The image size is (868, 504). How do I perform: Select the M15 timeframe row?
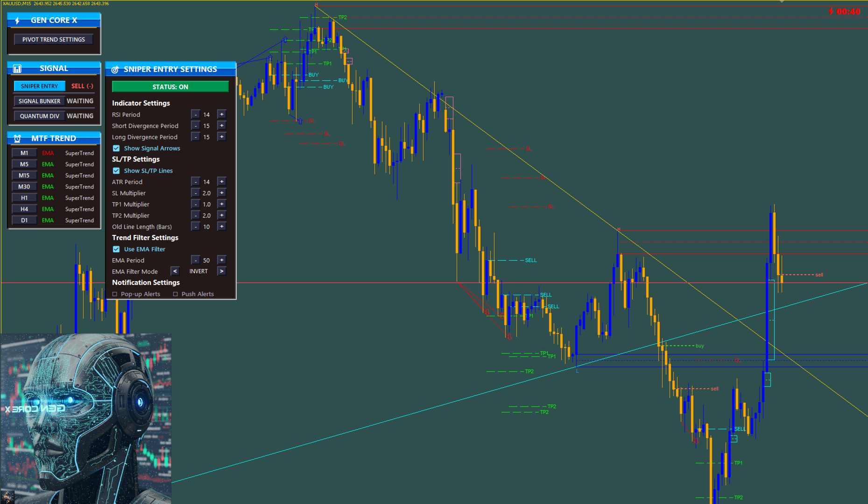tap(54, 176)
